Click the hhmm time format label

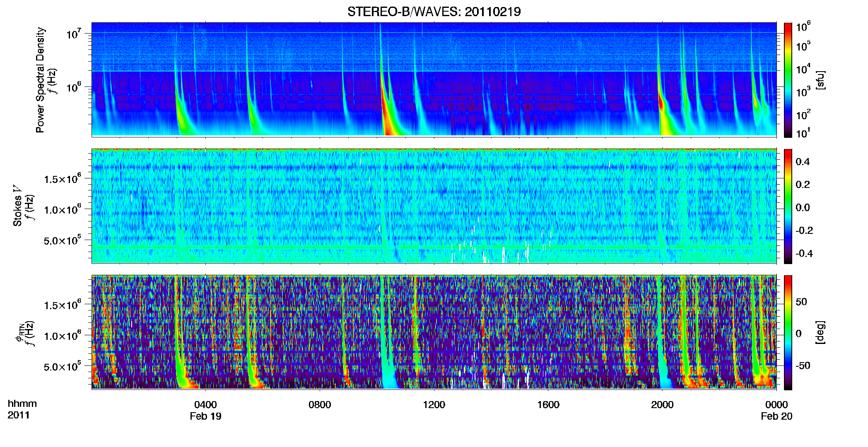click(22, 404)
